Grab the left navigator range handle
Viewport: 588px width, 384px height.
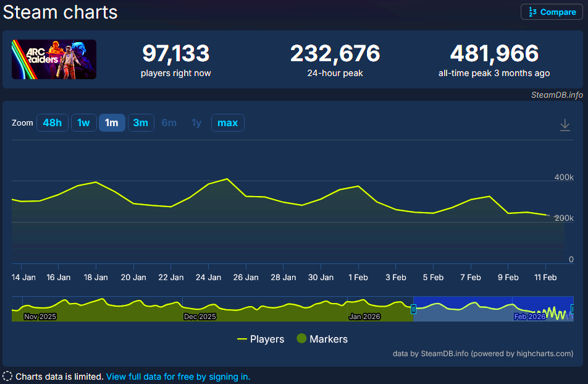[413, 309]
